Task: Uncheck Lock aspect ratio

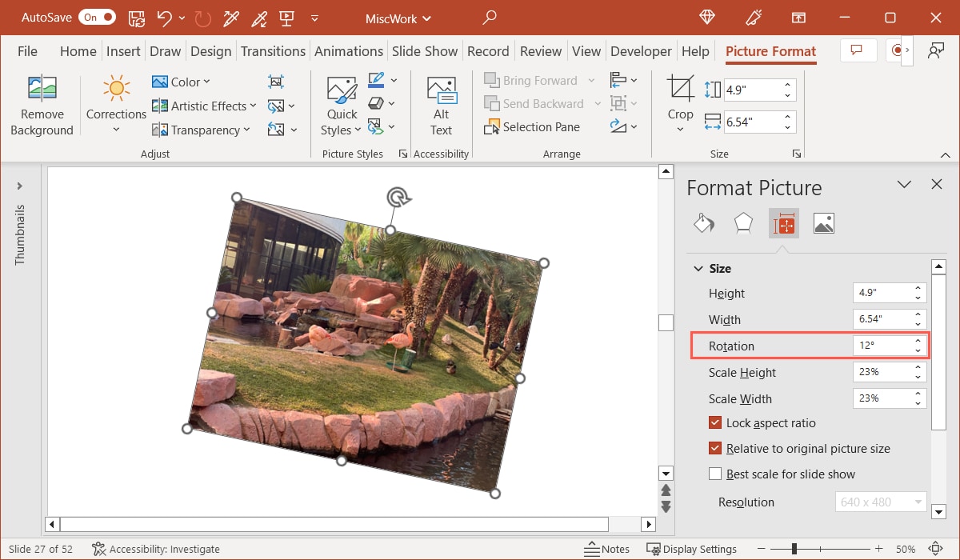Action: [x=714, y=423]
